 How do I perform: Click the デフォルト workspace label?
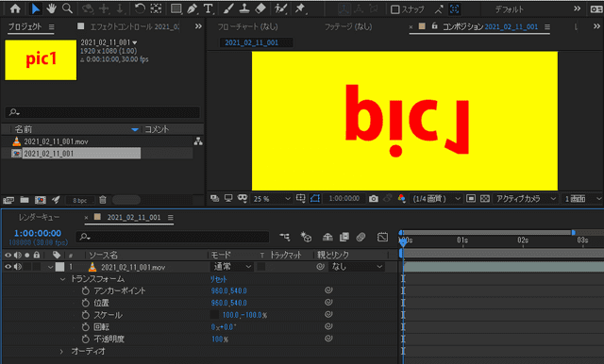pos(510,9)
